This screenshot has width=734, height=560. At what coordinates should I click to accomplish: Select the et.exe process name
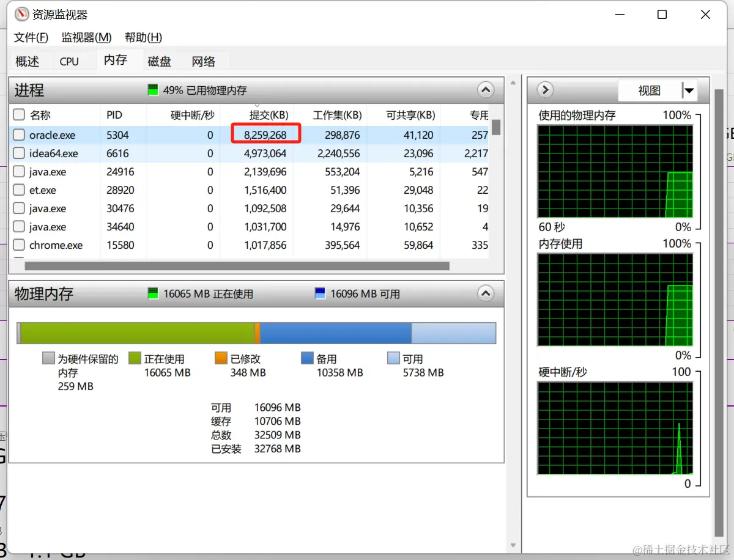(x=43, y=190)
